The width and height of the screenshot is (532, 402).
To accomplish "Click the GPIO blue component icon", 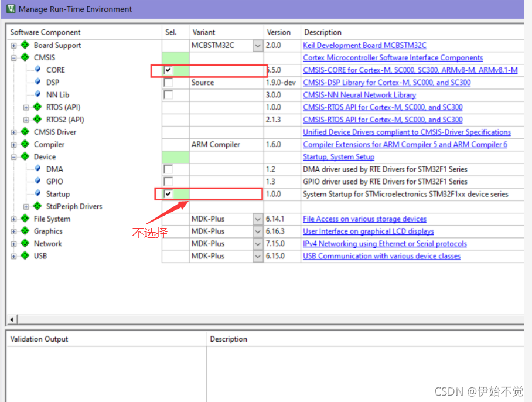I will click(37, 181).
